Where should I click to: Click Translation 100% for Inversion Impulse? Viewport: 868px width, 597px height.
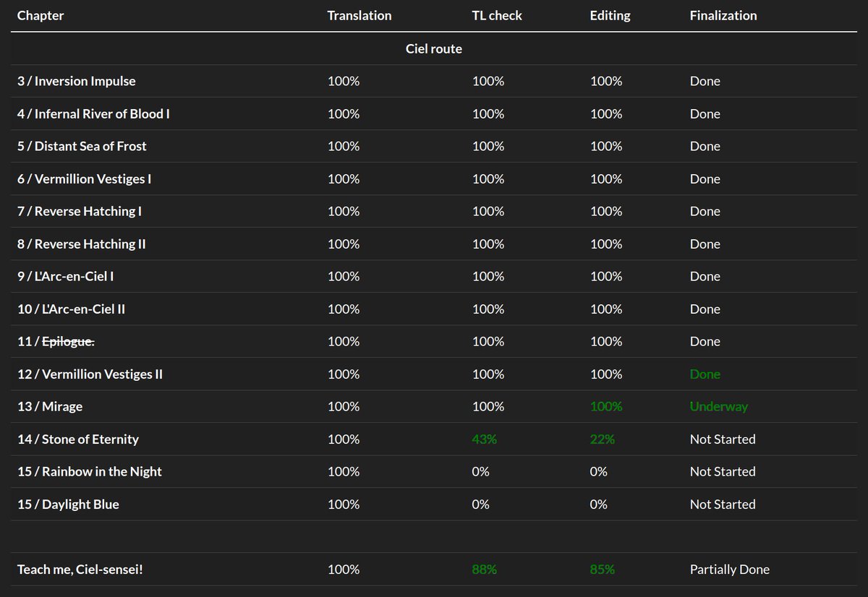344,81
